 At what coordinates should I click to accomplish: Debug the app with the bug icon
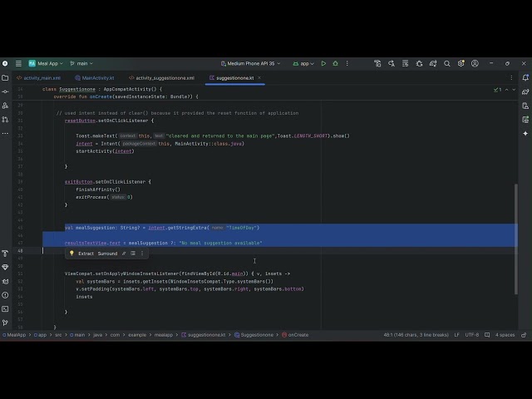pos(335,63)
